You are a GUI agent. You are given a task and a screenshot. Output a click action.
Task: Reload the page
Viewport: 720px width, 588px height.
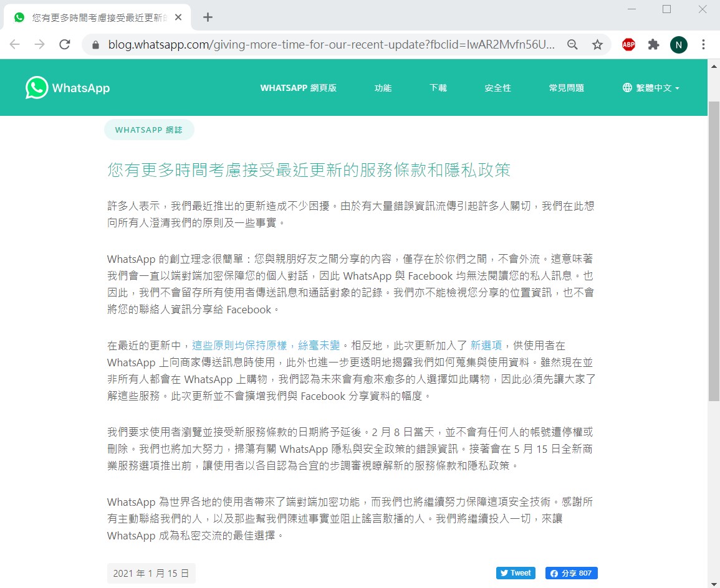click(64, 44)
